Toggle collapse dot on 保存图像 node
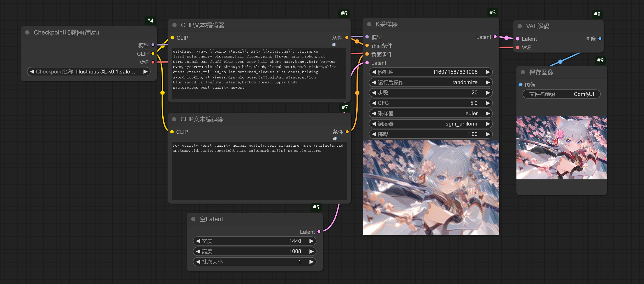This screenshot has width=644, height=284. pos(523,72)
